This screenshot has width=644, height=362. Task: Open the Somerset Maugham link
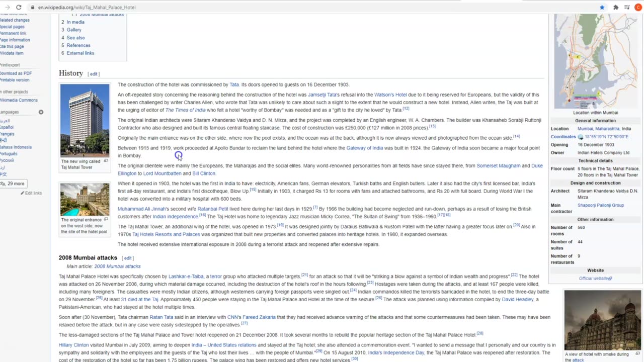499,165
